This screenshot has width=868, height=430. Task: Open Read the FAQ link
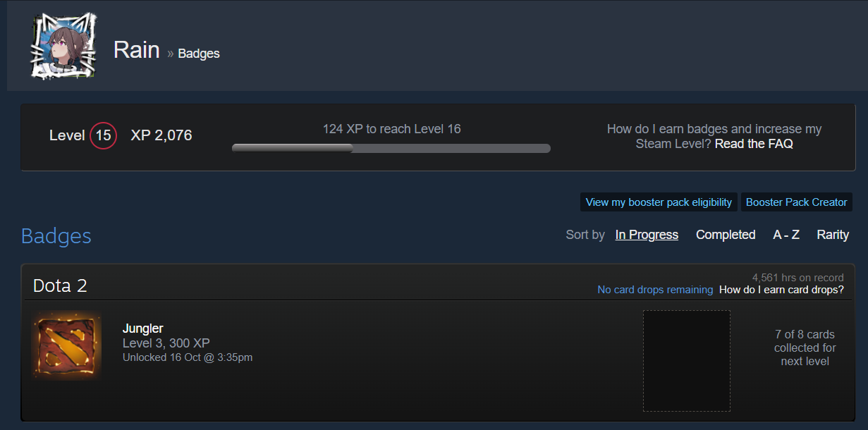pyautogui.click(x=754, y=144)
